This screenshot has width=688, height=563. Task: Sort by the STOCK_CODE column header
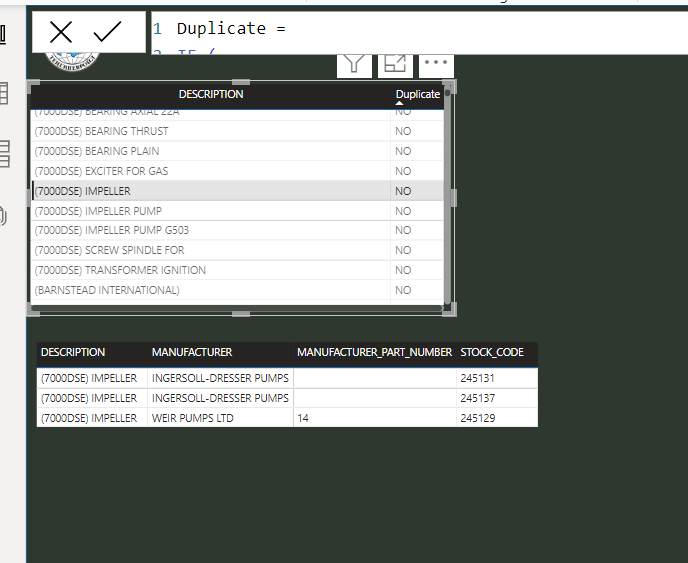pos(492,352)
